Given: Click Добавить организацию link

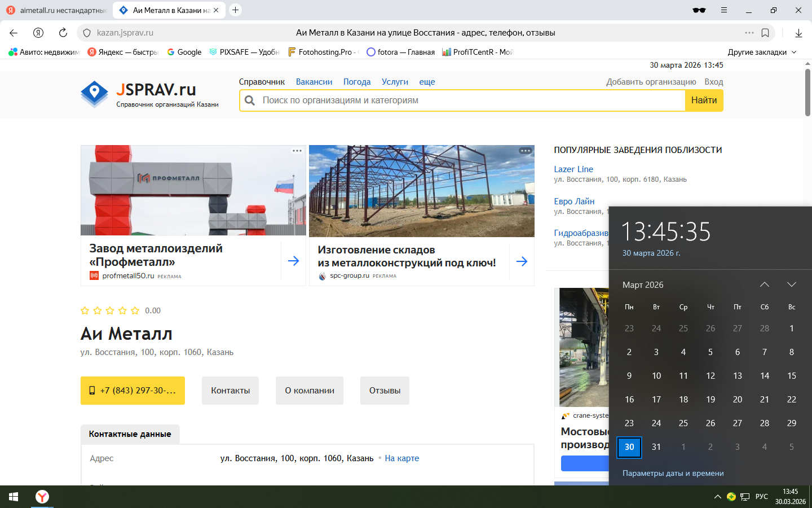Looking at the screenshot, I should 651,82.
